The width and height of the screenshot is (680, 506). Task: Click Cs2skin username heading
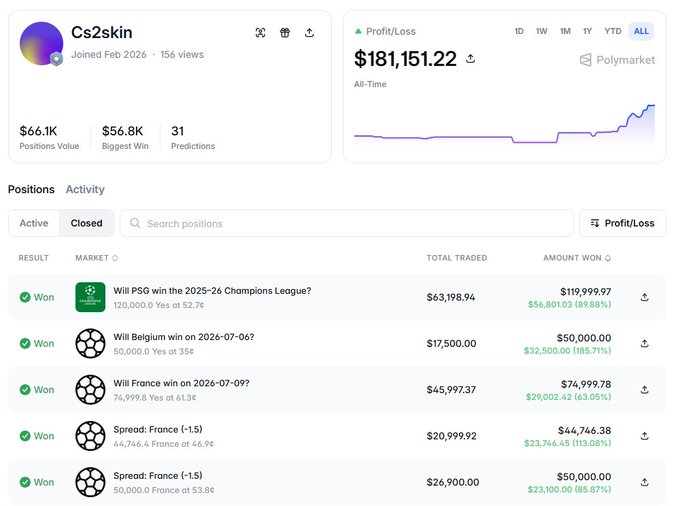click(101, 33)
